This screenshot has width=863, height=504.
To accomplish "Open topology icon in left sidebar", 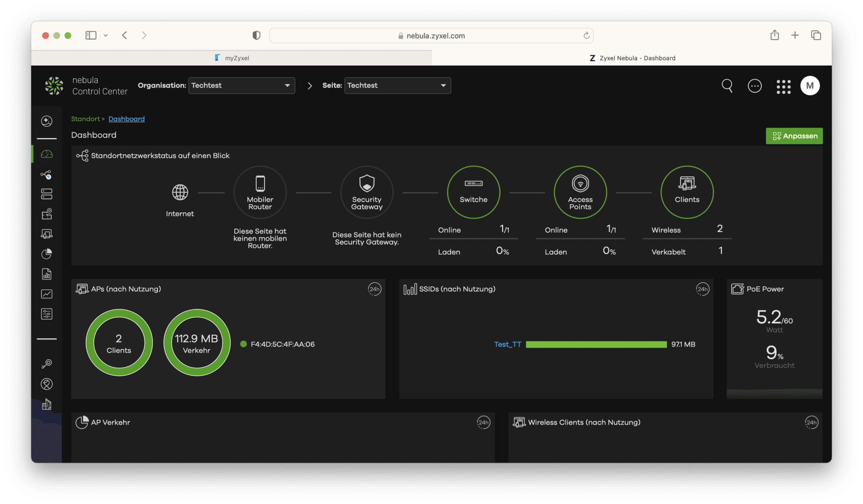I will click(46, 175).
